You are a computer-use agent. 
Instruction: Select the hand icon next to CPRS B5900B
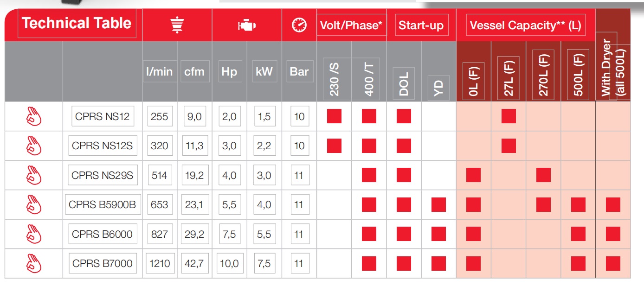click(34, 204)
